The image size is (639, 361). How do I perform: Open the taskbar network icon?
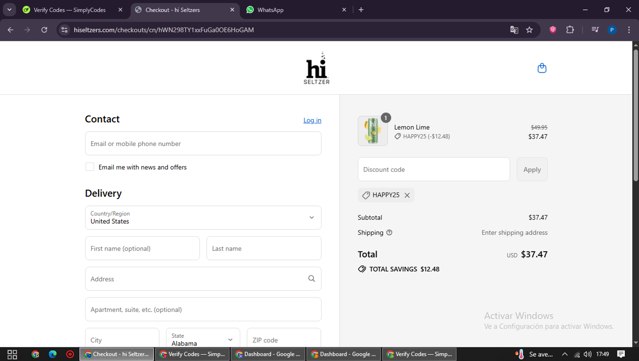click(x=577, y=354)
